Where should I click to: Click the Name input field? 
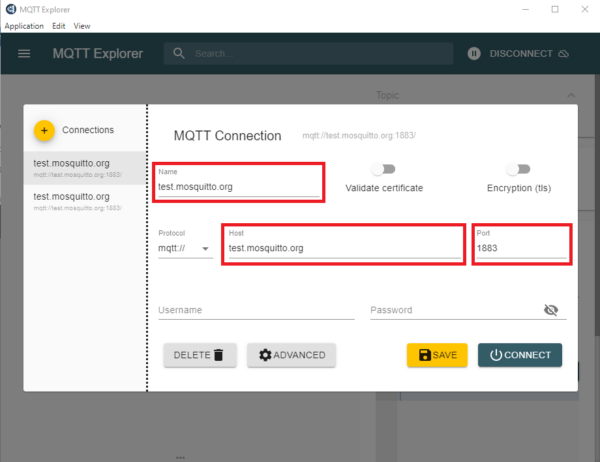coord(239,187)
